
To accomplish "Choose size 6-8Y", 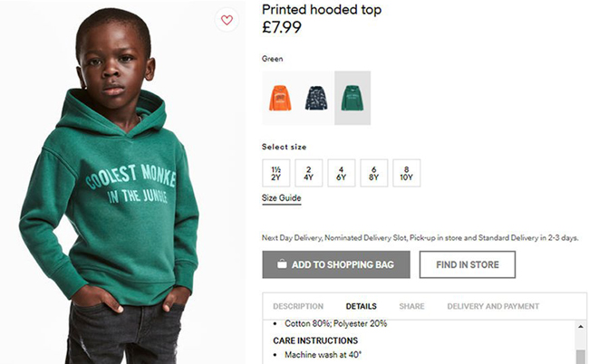I will coord(373,173).
